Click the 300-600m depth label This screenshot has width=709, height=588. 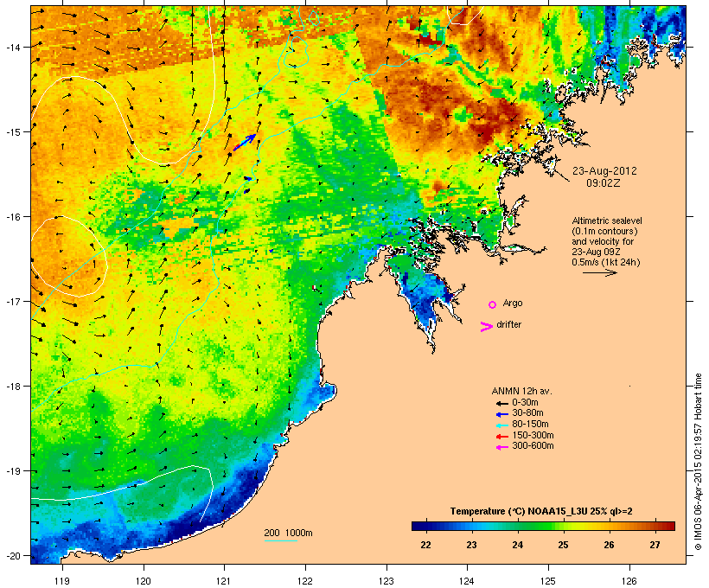click(x=533, y=446)
